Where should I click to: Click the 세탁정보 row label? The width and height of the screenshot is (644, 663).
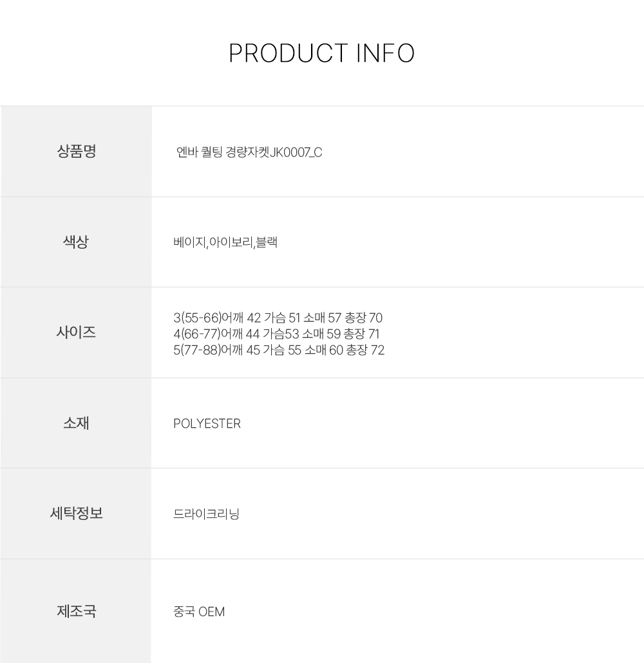coord(76,514)
